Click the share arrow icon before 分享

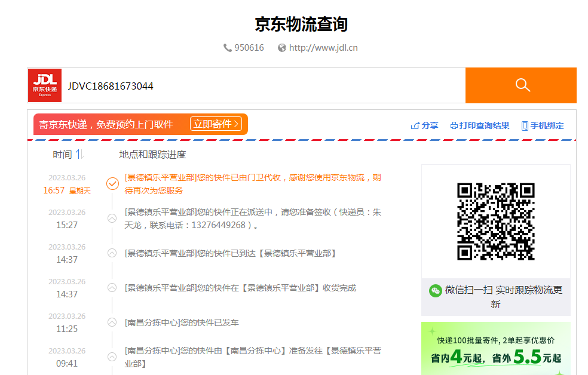pos(415,126)
